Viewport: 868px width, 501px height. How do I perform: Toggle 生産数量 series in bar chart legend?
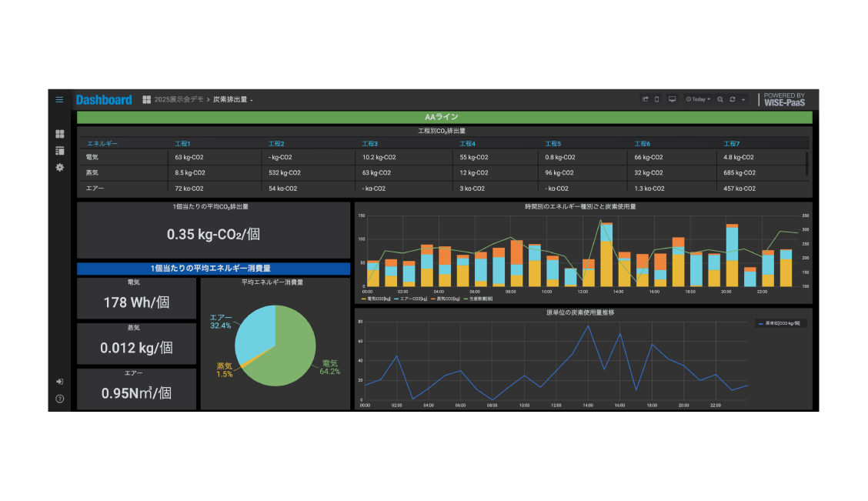[x=479, y=299]
